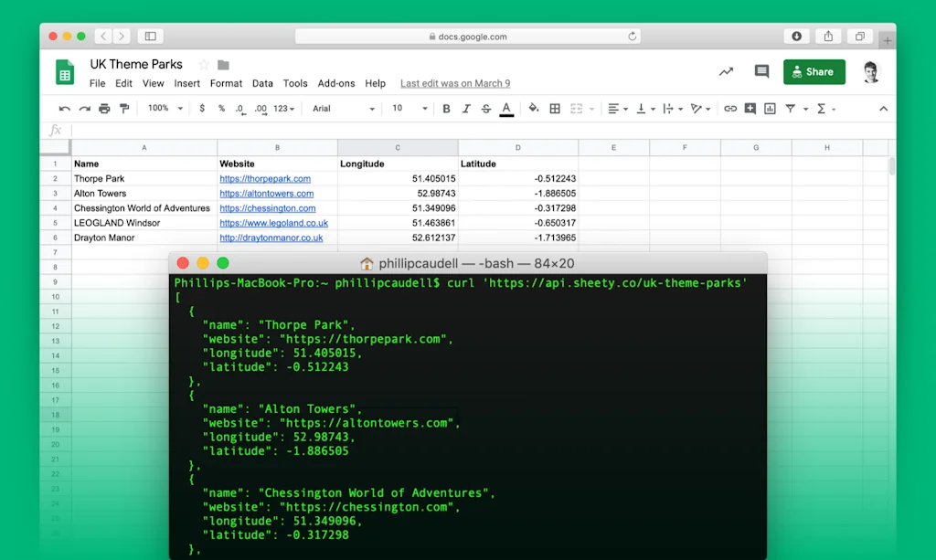Image resolution: width=936 pixels, height=560 pixels.
Task: Toggle strikethrough formatting
Action: pos(485,108)
